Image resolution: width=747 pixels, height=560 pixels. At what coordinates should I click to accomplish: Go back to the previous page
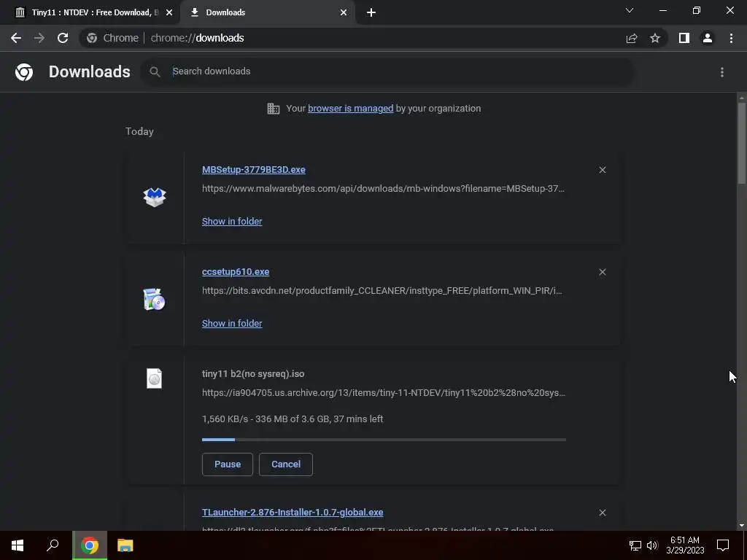[16, 38]
